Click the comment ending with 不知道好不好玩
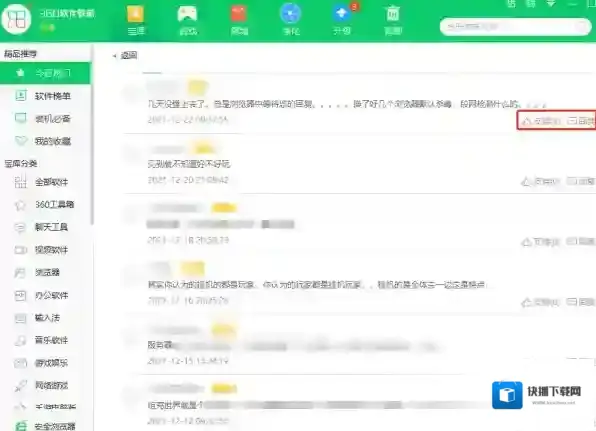This screenshot has width=596, height=431. [x=189, y=164]
